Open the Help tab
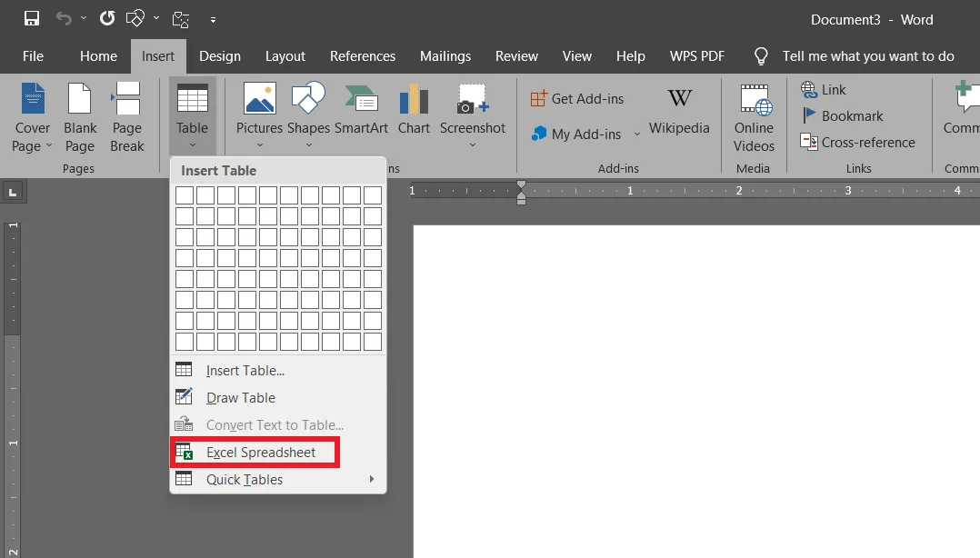 coord(631,56)
